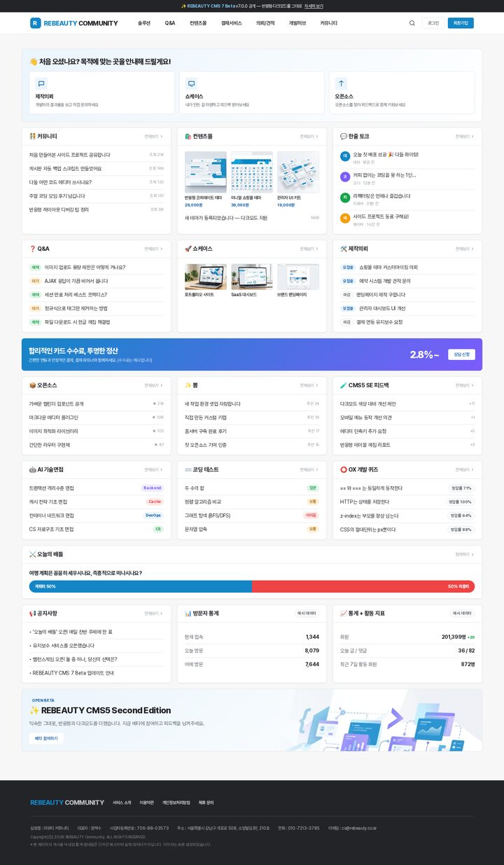Click the 오늘의 배틀 crossed swords icon
The height and width of the screenshot is (865, 504).
(x=32, y=554)
